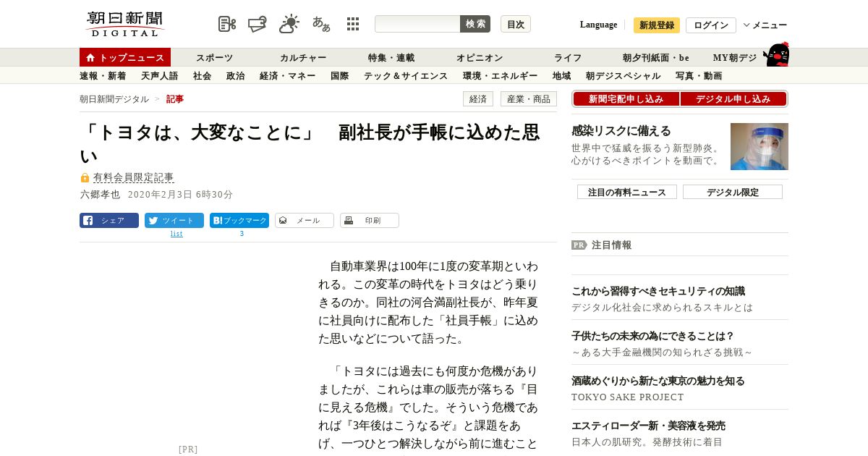This screenshot has height=456, width=868.
Task: Open the カルチャー tab
Action: (x=303, y=58)
